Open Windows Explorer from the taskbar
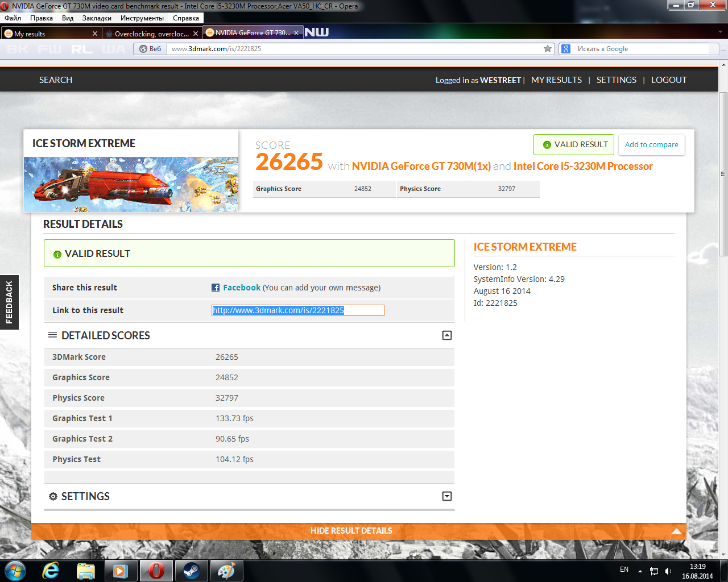The width and height of the screenshot is (728, 582). (86, 570)
